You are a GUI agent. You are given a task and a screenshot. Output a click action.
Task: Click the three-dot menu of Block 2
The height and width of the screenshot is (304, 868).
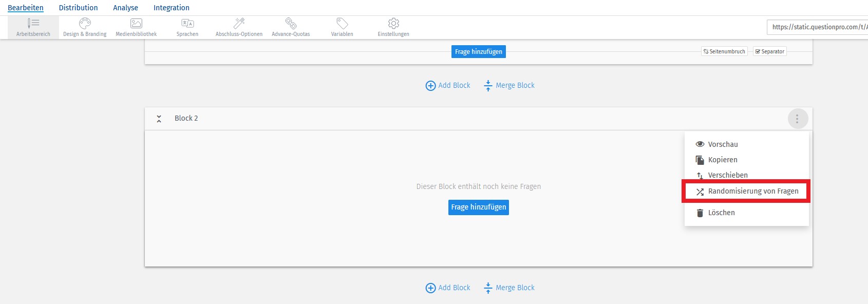point(798,119)
